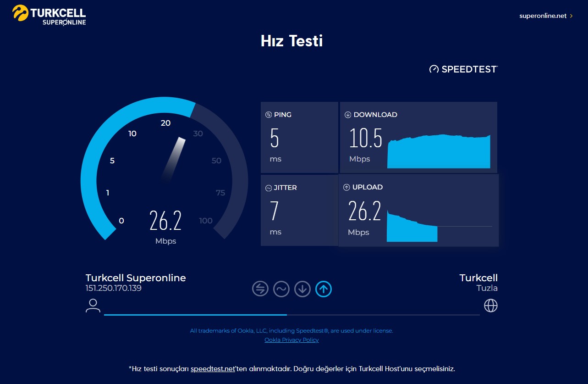The width and height of the screenshot is (588, 384).
Task: Click the Speedtest logo
Action: [x=463, y=69]
